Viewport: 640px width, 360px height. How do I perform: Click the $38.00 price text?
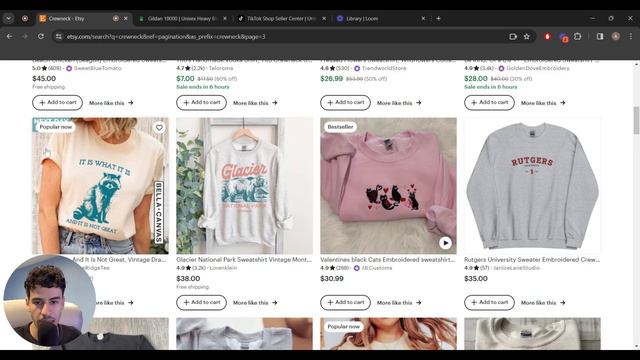click(188, 278)
